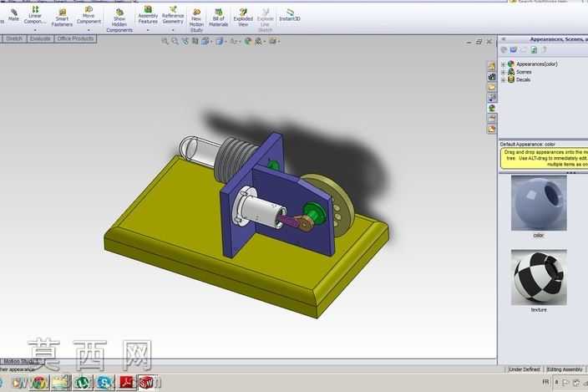Image resolution: width=588 pixels, height=392 pixels.
Task: Click the Previous View icon
Action: click(x=185, y=41)
